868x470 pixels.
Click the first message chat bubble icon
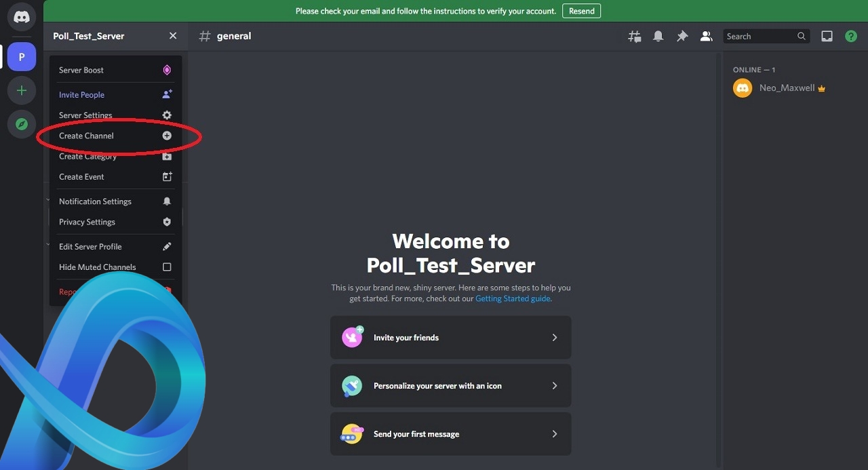click(x=352, y=434)
